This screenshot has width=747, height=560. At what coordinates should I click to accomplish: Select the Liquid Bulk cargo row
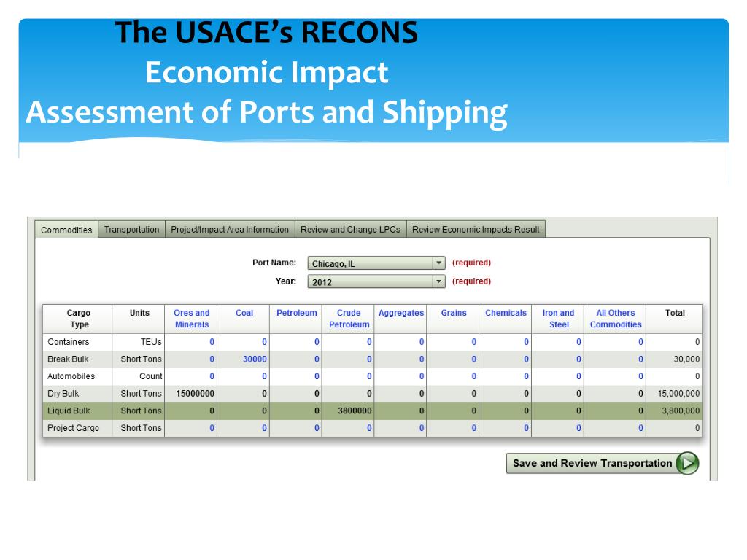(x=372, y=411)
